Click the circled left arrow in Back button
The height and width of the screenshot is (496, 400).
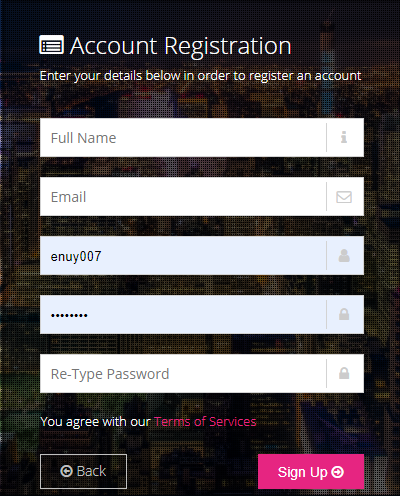point(66,471)
